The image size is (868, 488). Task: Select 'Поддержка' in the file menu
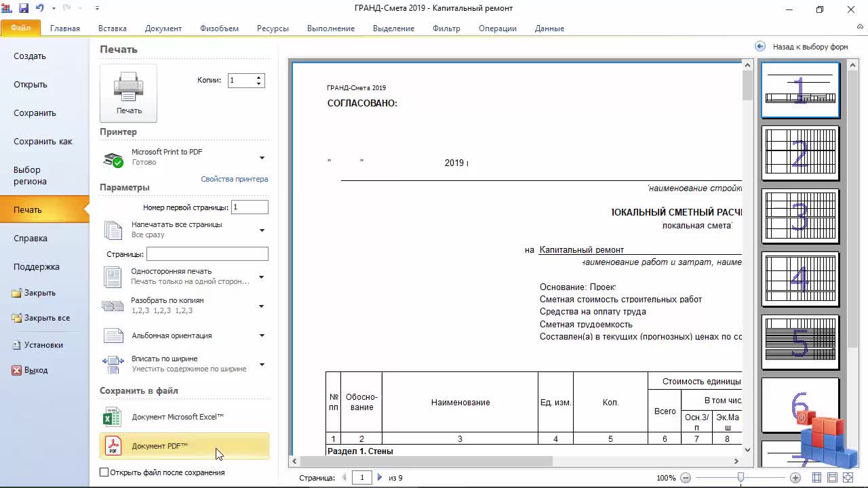(x=44, y=267)
